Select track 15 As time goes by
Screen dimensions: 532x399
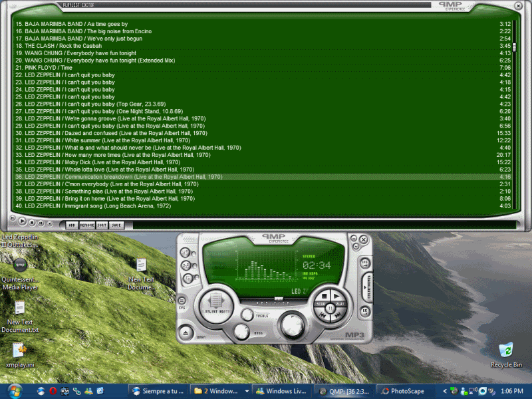pyautogui.click(x=263, y=24)
